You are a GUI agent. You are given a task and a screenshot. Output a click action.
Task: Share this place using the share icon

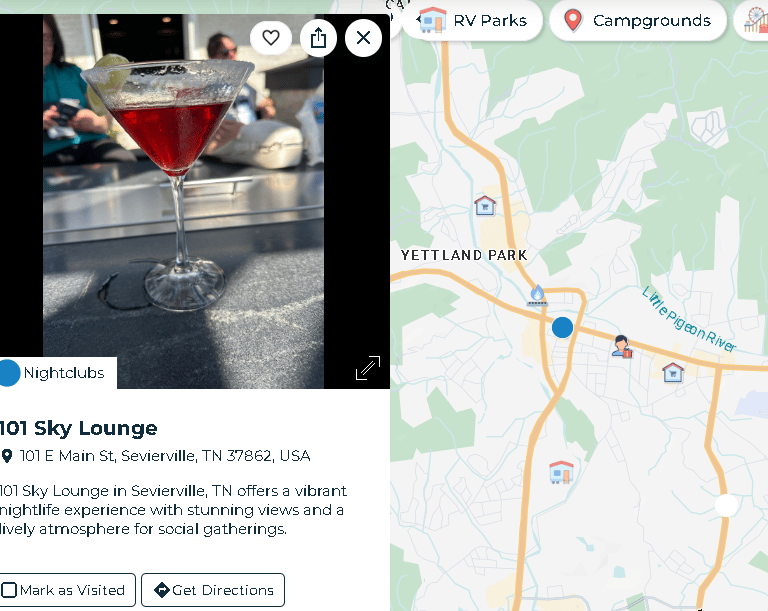318,38
